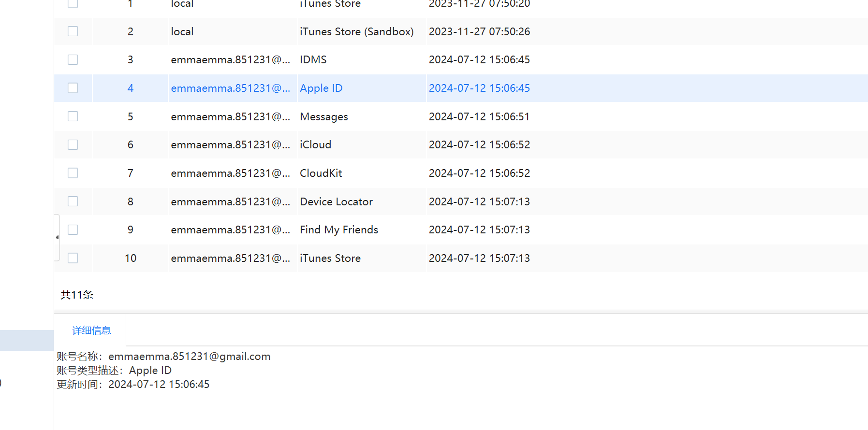Click the account email in the IDMS row
The height and width of the screenshot is (430, 868).
231,59
